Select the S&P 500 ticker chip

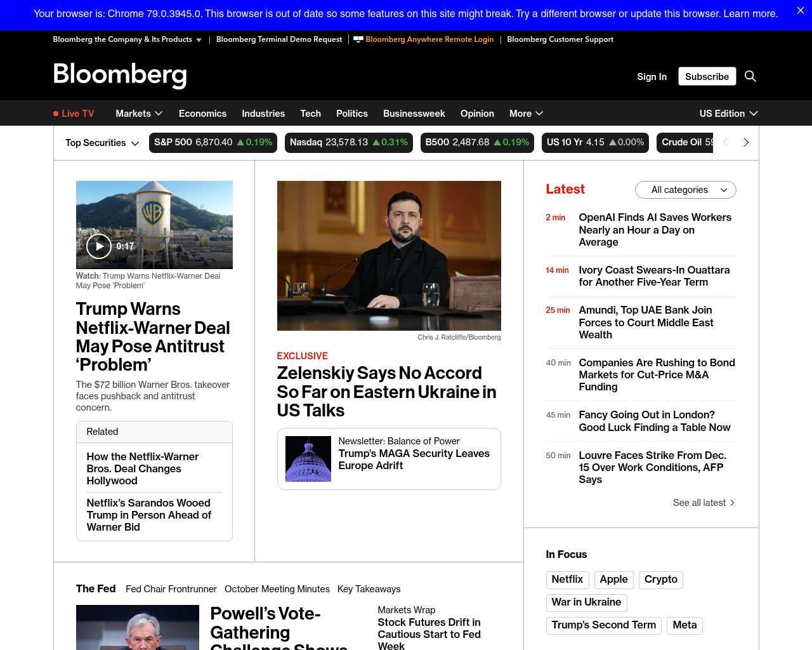pyautogui.click(x=213, y=143)
